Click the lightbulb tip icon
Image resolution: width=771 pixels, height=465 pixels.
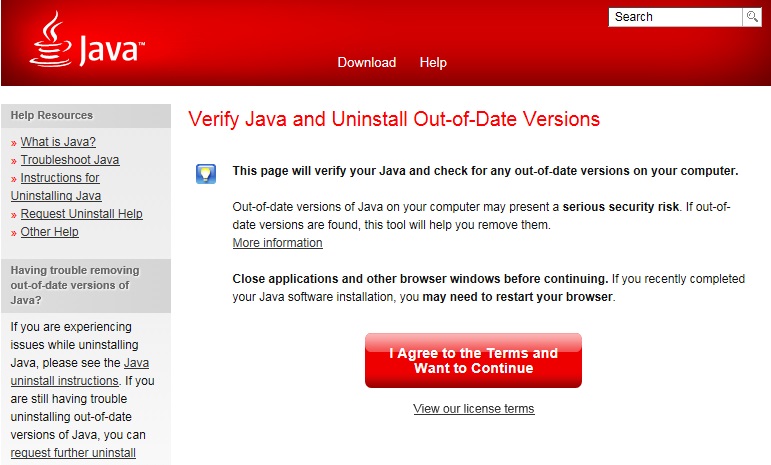(x=206, y=174)
